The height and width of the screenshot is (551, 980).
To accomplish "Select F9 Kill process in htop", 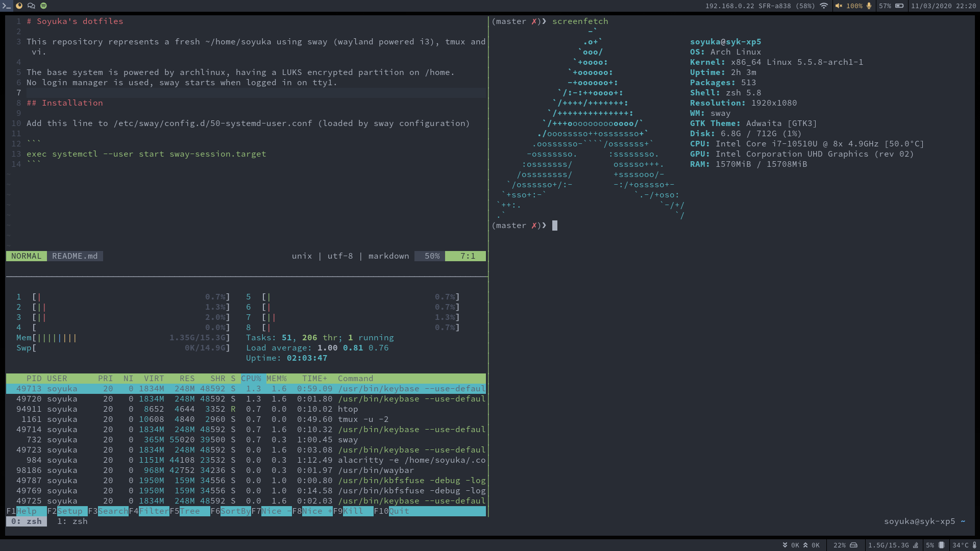I will 356,511.
